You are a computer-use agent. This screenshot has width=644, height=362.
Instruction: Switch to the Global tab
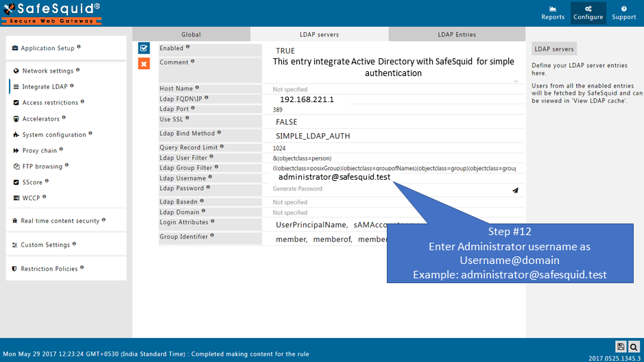191,34
